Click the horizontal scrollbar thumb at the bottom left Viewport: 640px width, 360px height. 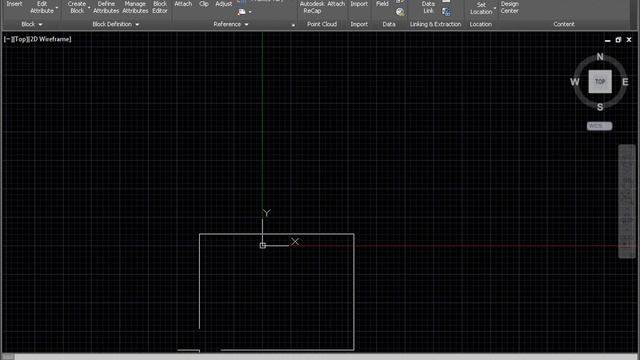8,357
